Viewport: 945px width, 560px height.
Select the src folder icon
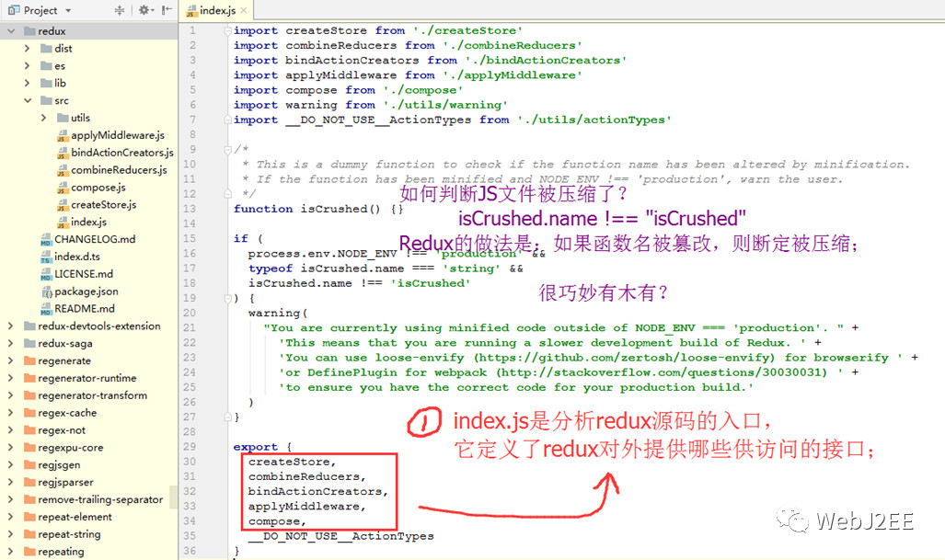46,100
